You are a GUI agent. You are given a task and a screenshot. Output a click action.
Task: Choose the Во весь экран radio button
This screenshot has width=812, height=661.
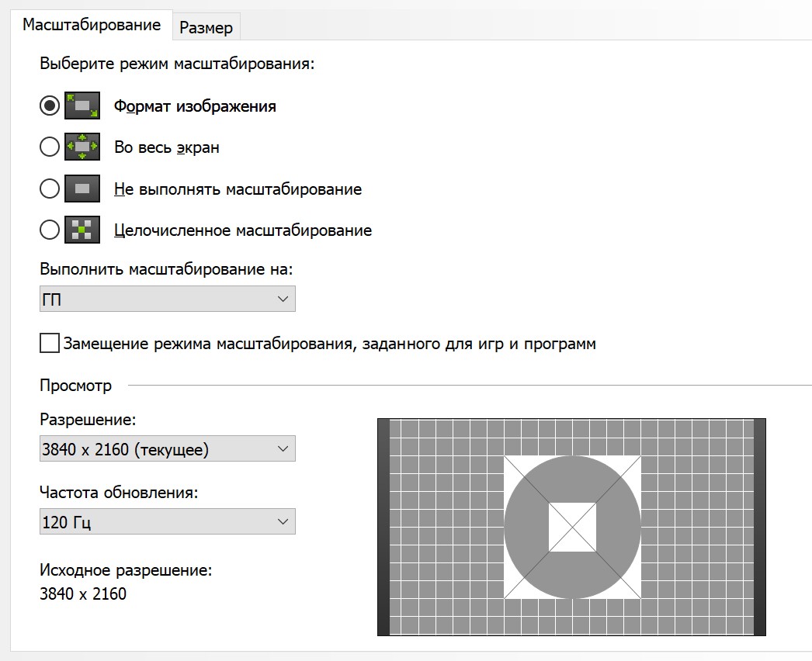point(50,147)
